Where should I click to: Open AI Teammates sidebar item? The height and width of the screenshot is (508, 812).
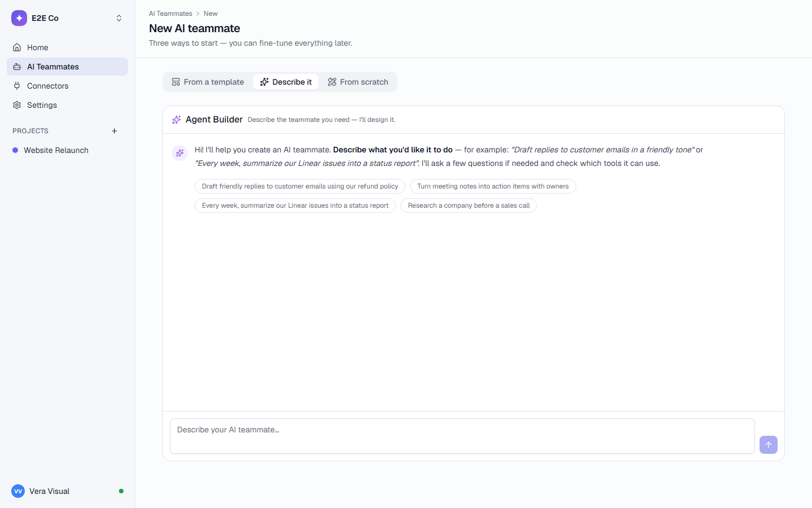tap(67, 67)
